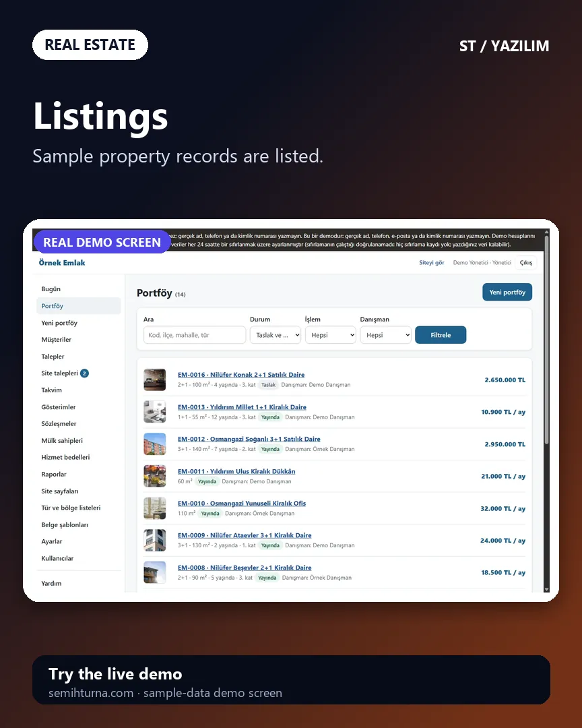The height and width of the screenshot is (728, 582).
Task: Click the Taslak badge on EM-0016
Action: pyautogui.click(x=268, y=385)
